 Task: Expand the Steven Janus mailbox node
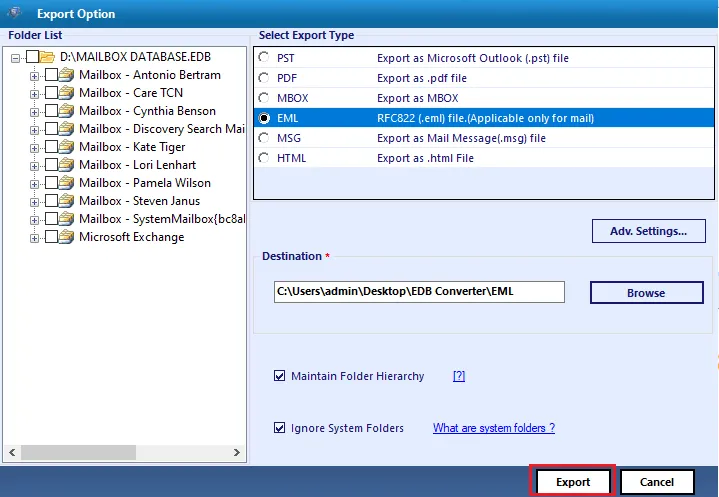[x=34, y=202]
